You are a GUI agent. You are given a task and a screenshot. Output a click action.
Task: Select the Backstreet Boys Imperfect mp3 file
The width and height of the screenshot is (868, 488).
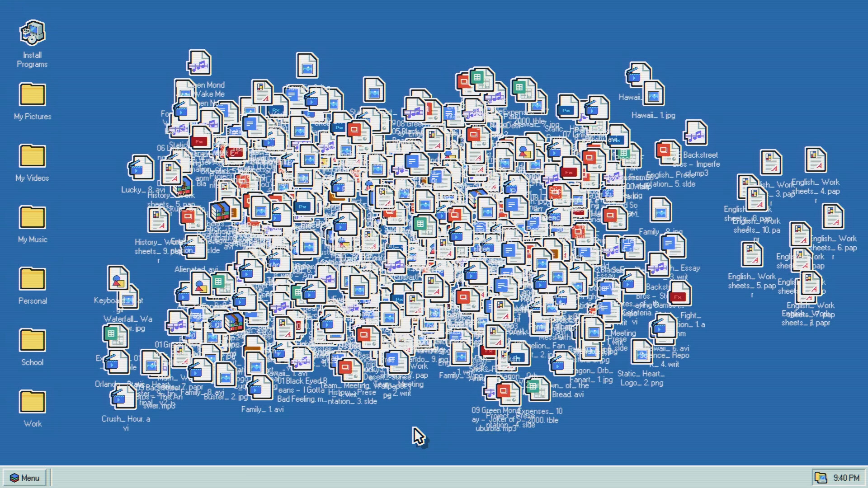(x=696, y=133)
